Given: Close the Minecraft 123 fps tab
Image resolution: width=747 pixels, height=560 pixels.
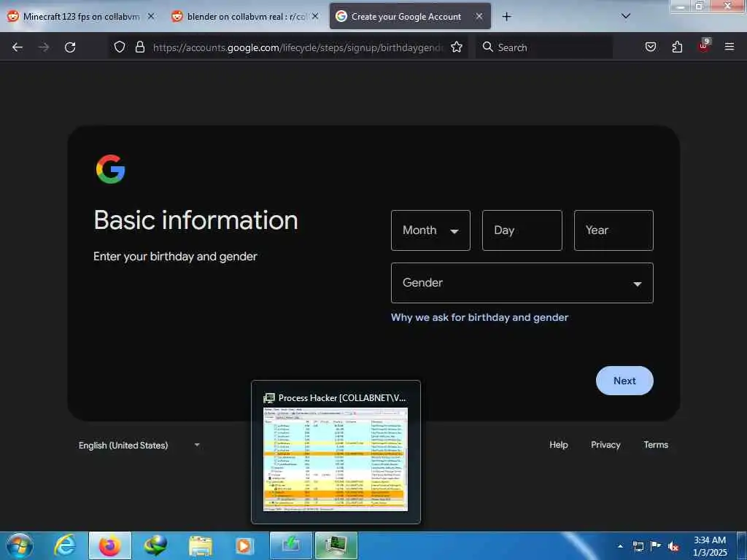Looking at the screenshot, I should pyautogui.click(x=151, y=16).
